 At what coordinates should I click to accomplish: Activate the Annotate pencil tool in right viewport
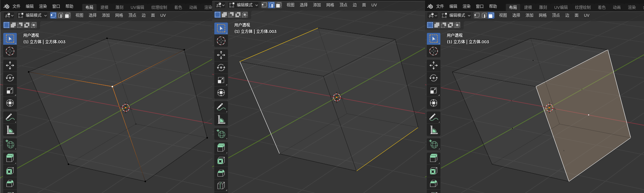coord(434,117)
